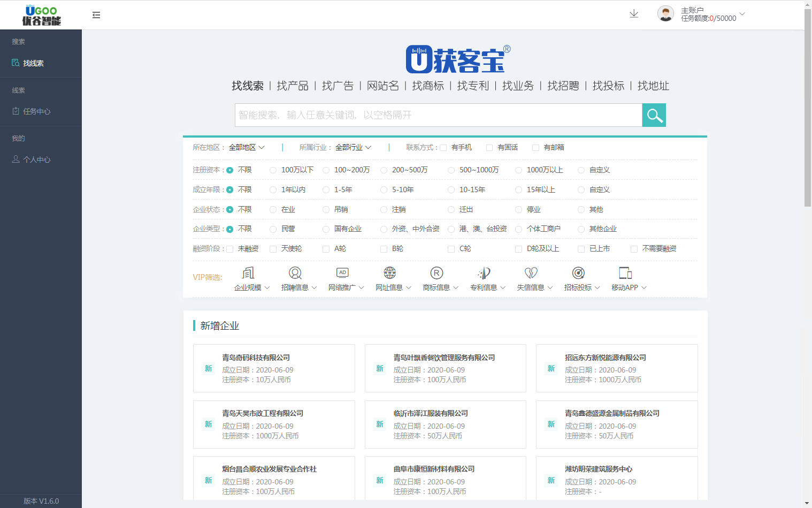Click the 新 badge on 青岛奇码科技有限公司 card

point(209,368)
